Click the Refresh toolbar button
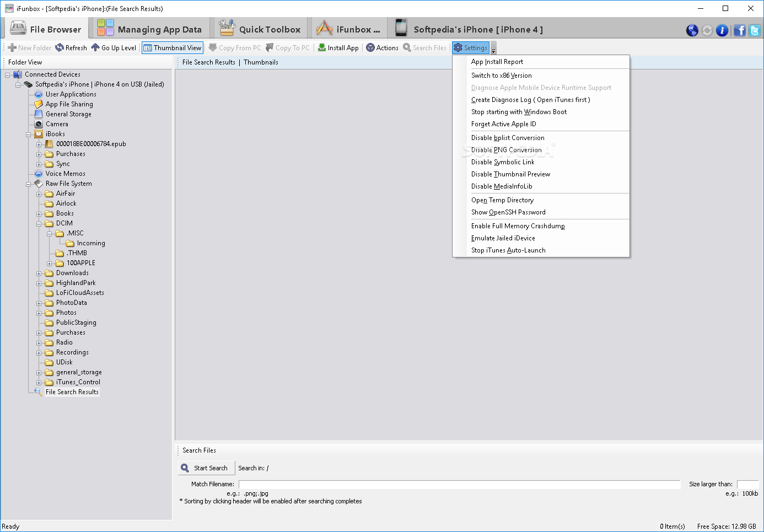 (x=71, y=48)
